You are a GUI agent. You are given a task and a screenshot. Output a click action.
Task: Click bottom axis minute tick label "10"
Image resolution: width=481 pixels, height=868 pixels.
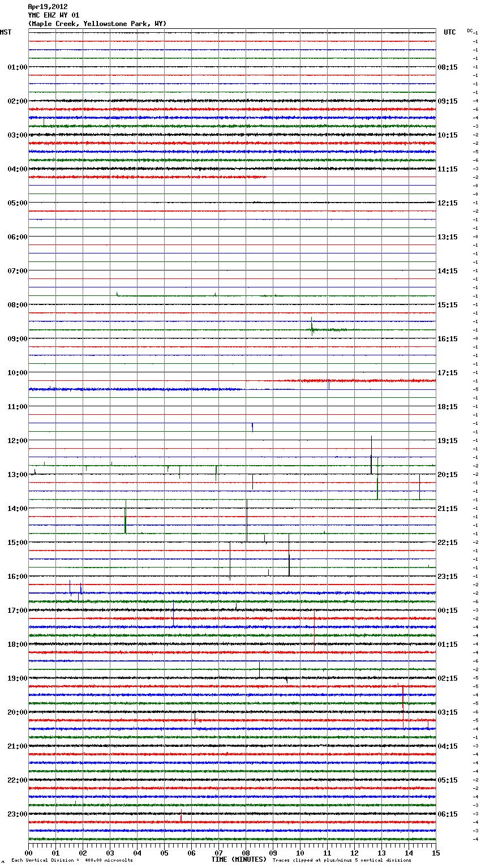click(300, 852)
